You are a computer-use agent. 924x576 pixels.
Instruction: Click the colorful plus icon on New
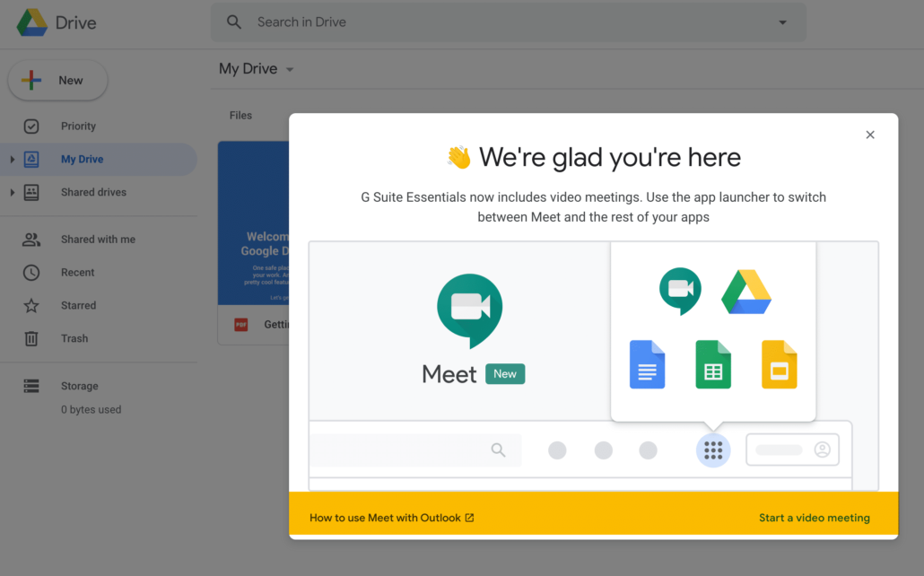tap(31, 80)
